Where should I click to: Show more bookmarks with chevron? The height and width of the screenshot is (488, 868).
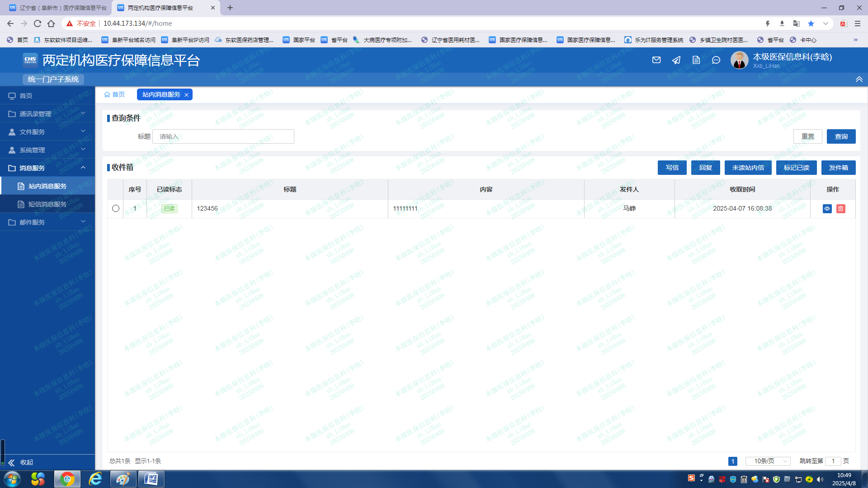click(x=856, y=40)
